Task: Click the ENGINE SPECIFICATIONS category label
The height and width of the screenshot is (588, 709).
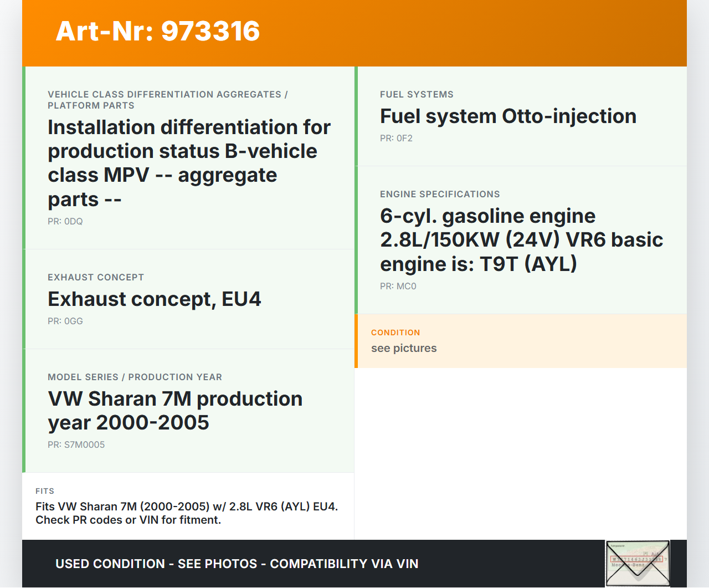Action: pyautogui.click(x=440, y=195)
